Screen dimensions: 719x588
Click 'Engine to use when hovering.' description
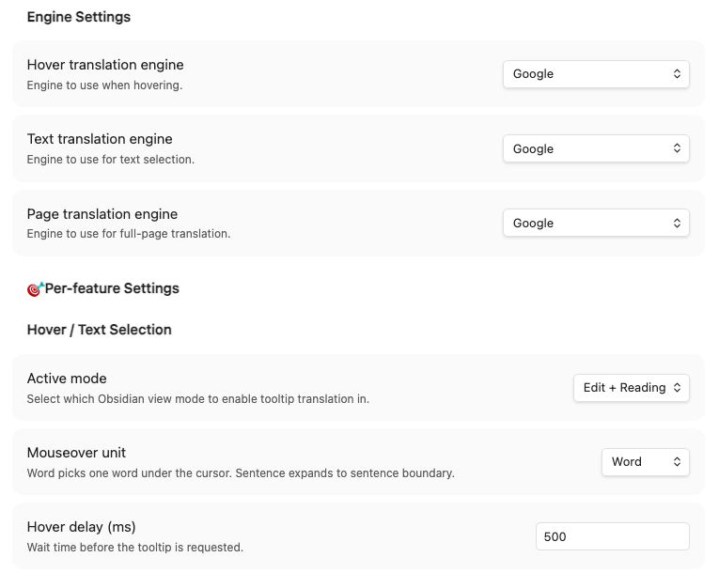[x=104, y=85]
